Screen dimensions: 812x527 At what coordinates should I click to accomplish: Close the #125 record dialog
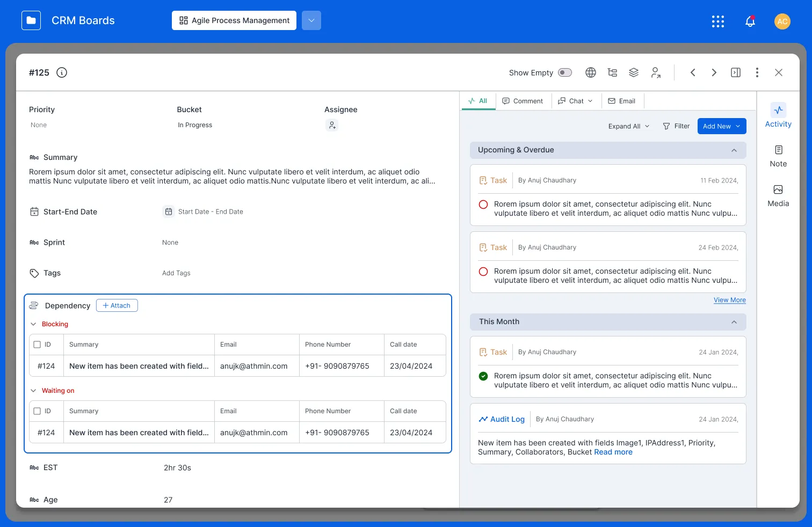pos(779,72)
